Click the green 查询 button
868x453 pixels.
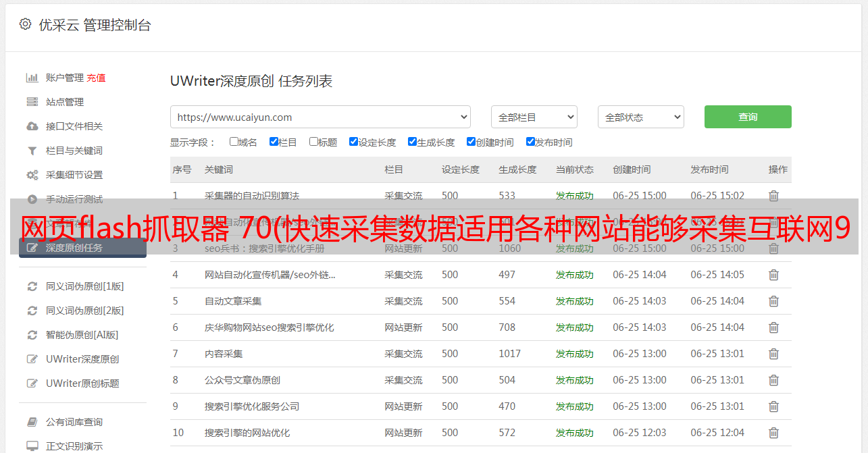[x=748, y=117]
